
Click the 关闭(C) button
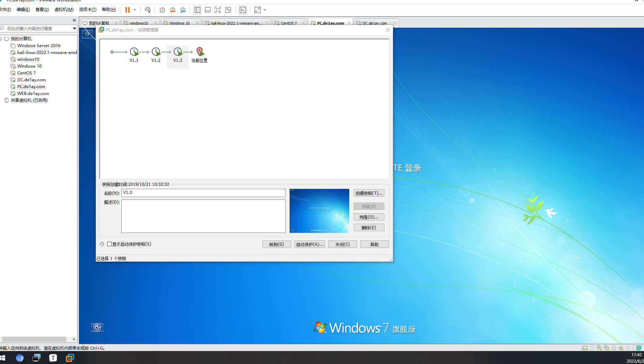pos(342,244)
